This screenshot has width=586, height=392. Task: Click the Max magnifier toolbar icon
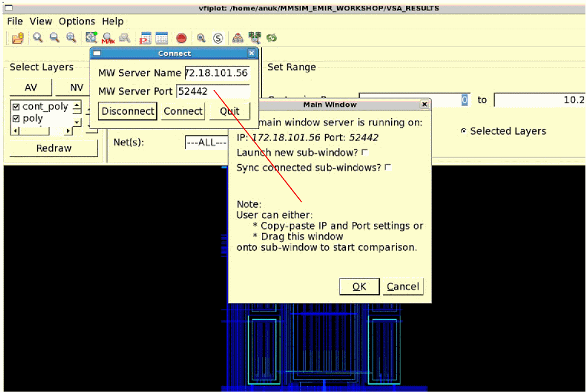click(x=107, y=38)
